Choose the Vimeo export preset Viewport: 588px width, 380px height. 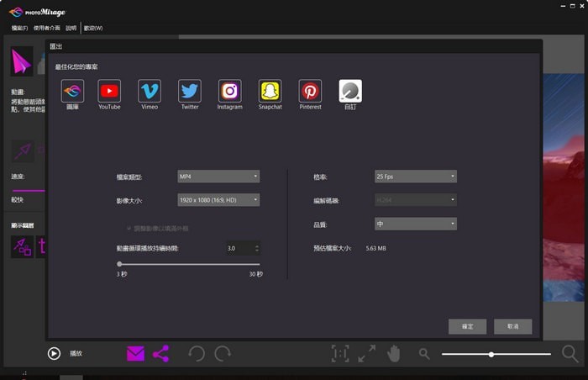[150, 91]
